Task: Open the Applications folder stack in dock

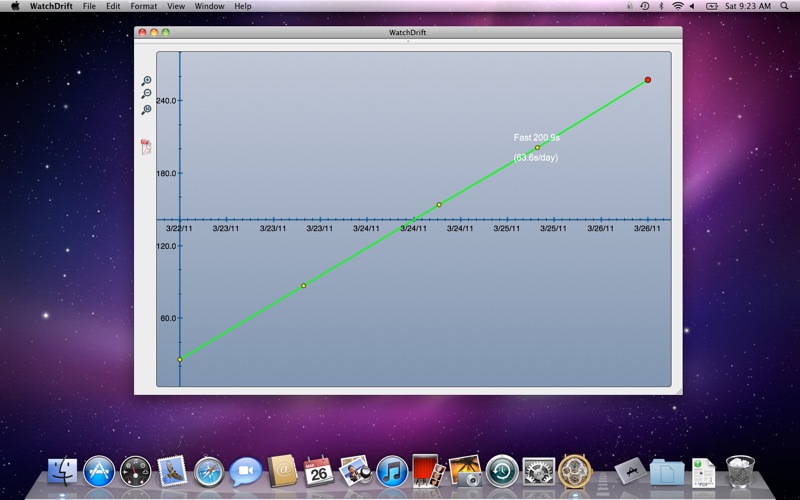Action: click(x=631, y=470)
